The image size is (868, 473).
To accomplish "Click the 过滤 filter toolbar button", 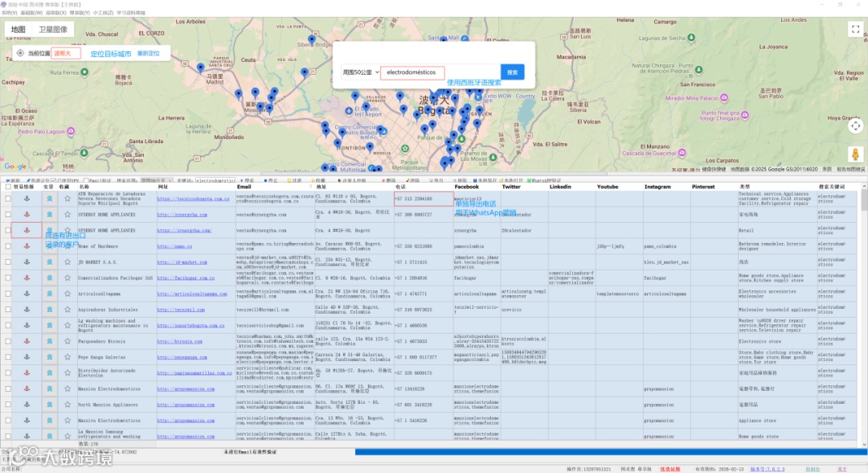I will coord(294,180).
